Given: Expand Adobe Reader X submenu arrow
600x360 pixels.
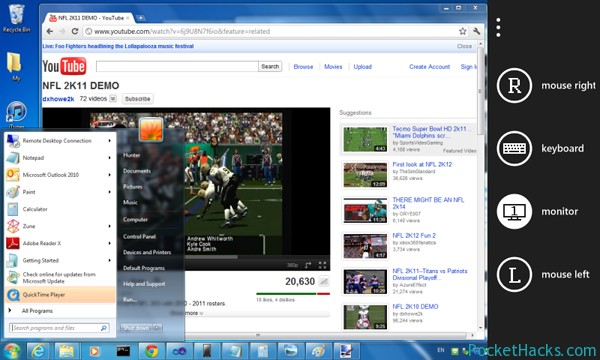Looking at the screenshot, I should [109, 243].
